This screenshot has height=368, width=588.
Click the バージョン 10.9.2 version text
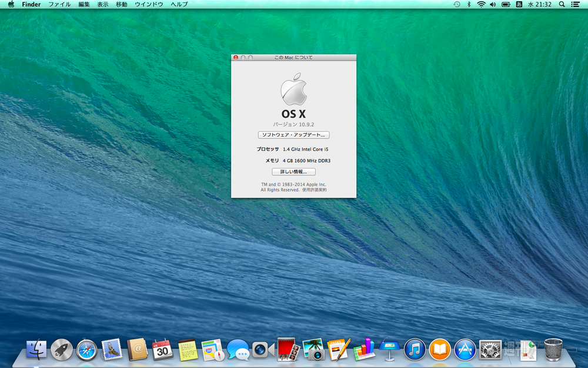[293, 125]
